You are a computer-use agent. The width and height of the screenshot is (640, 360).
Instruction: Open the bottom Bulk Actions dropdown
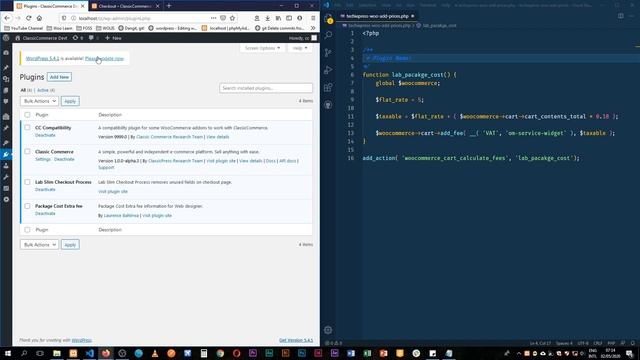[39, 244]
